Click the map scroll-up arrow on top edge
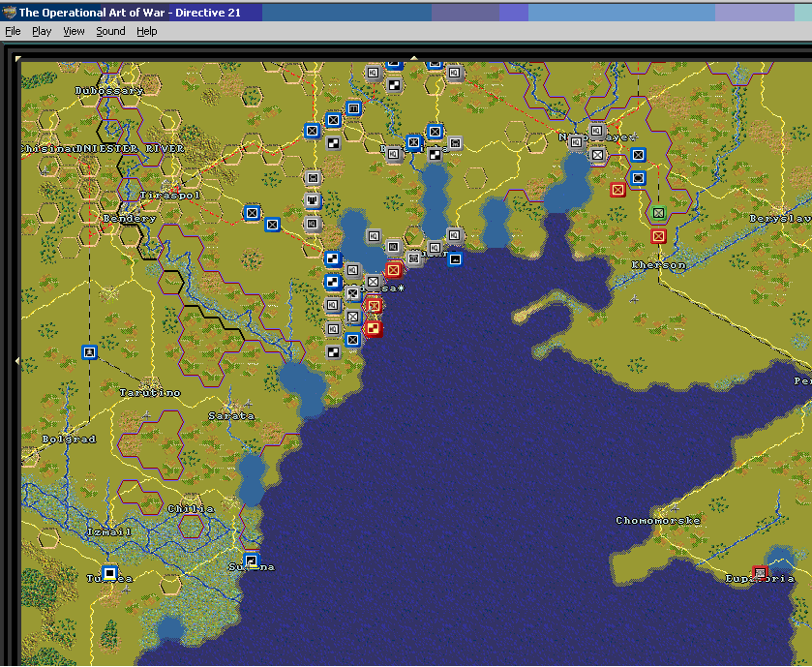 (414, 58)
